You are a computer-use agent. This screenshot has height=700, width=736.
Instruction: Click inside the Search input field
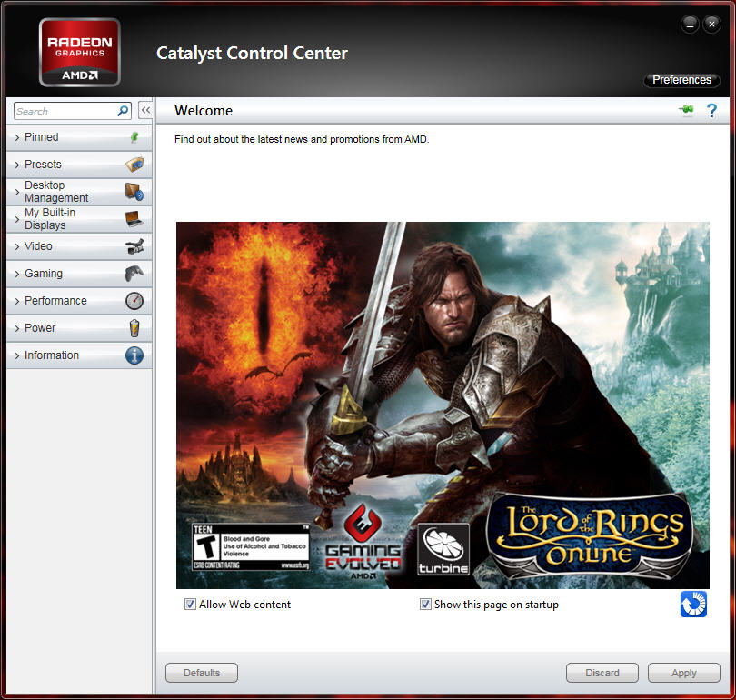64,111
